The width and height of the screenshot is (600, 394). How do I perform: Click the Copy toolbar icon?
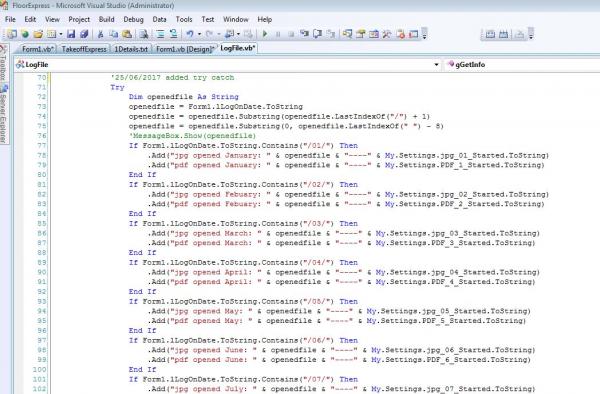click(114, 34)
